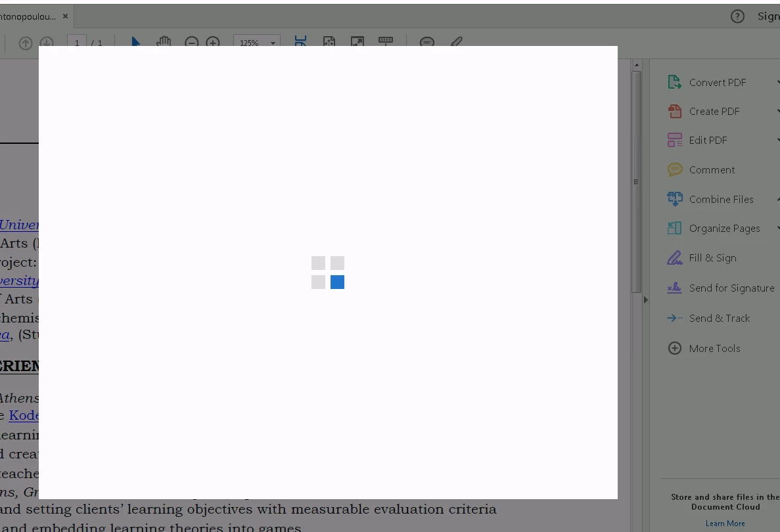The image size is (780, 532).
Task: Zoom out with the minus icon
Action: (191, 42)
